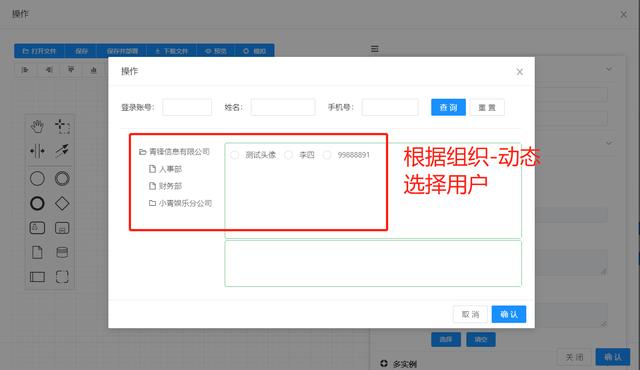Select the hand tool in the palette
The image size is (640, 370).
(37, 126)
